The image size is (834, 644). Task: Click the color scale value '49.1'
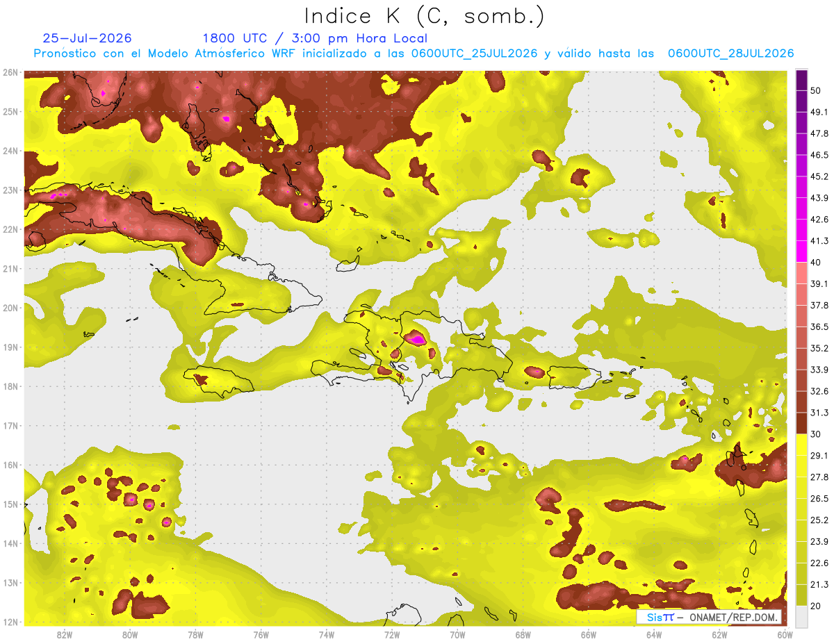coord(819,112)
